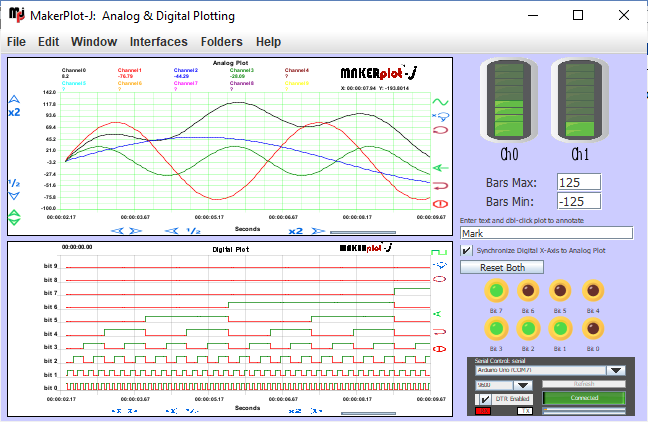Click the Channel 1 legend label
This screenshot has width=648, height=422.
[129, 70]
